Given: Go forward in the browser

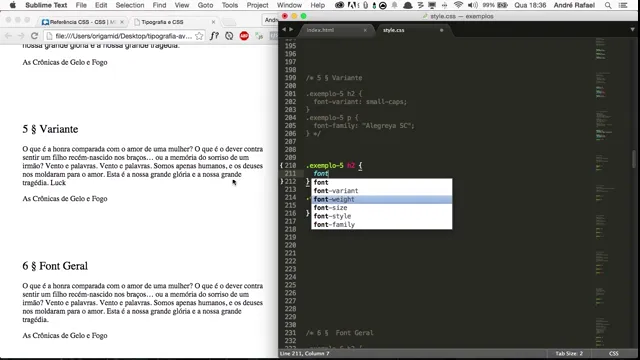Looking at the screenshot, I should (x=21, y=36).
